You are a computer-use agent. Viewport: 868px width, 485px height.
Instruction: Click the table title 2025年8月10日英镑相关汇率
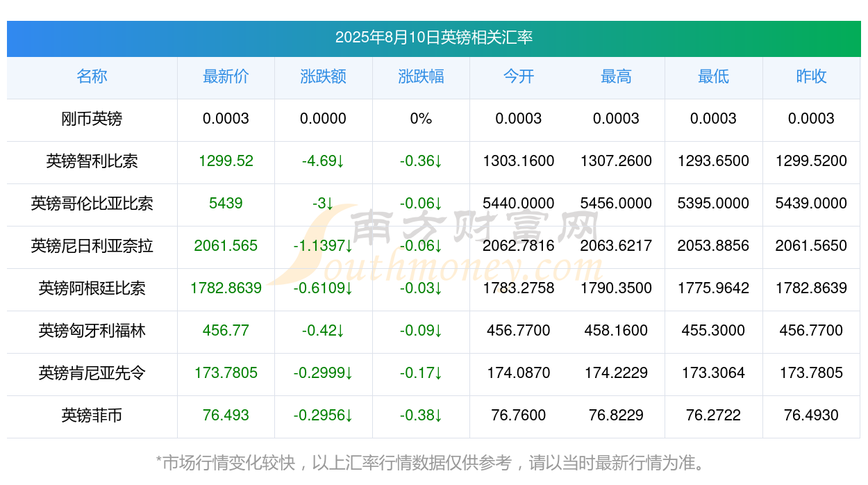434,38
